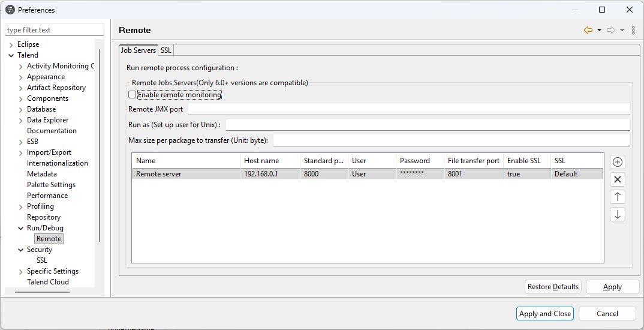Click the Restore Defaults button

click(553, 287)
